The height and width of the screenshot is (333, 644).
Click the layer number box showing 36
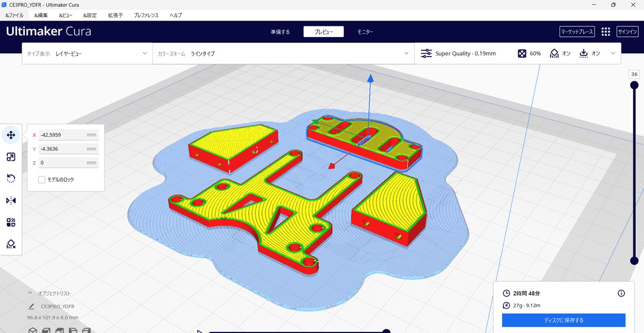click(x=634, y=74)
